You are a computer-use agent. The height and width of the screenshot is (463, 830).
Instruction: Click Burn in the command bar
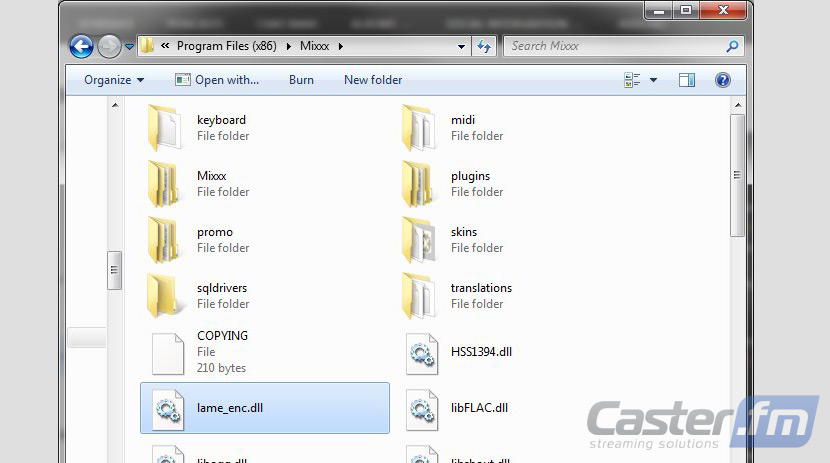[x=301, y=80]
